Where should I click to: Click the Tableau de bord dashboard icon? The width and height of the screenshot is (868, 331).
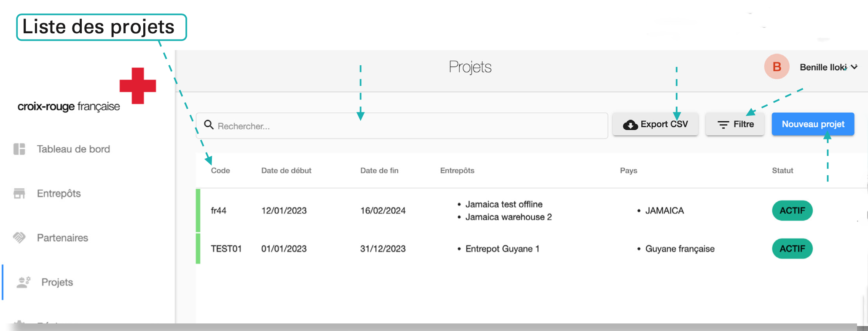coord(19,149)
